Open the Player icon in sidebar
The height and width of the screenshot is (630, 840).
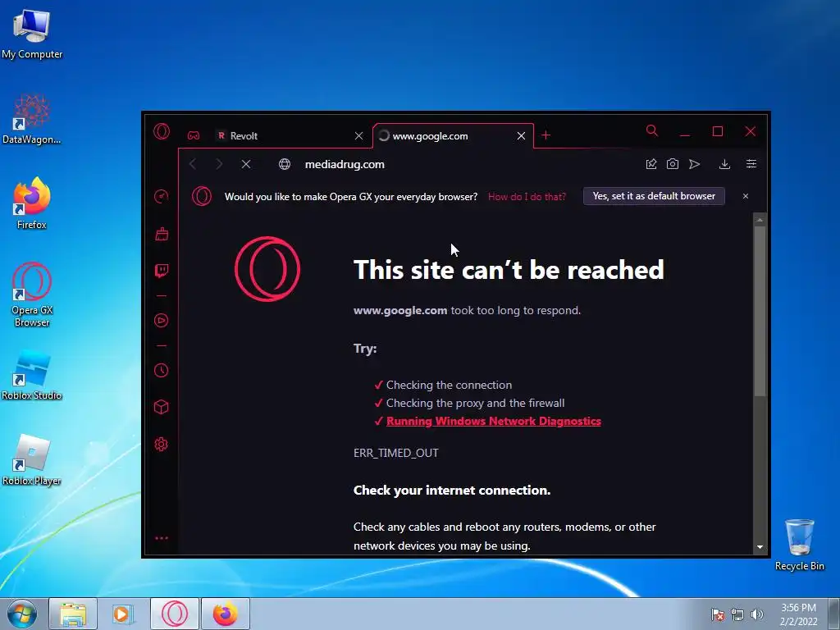point(162,321)
